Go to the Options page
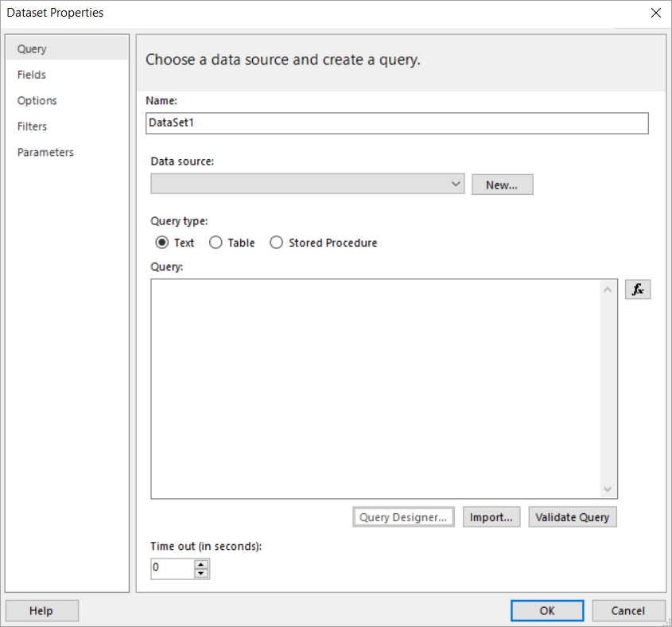672x627 pixels. click(68, 100)
